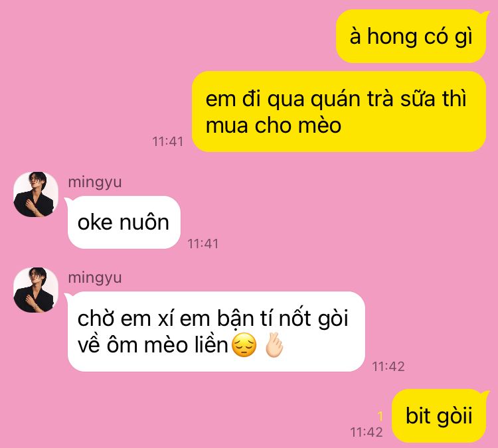Select the 'bit gòii' message bubble

[x=440, y=415]
